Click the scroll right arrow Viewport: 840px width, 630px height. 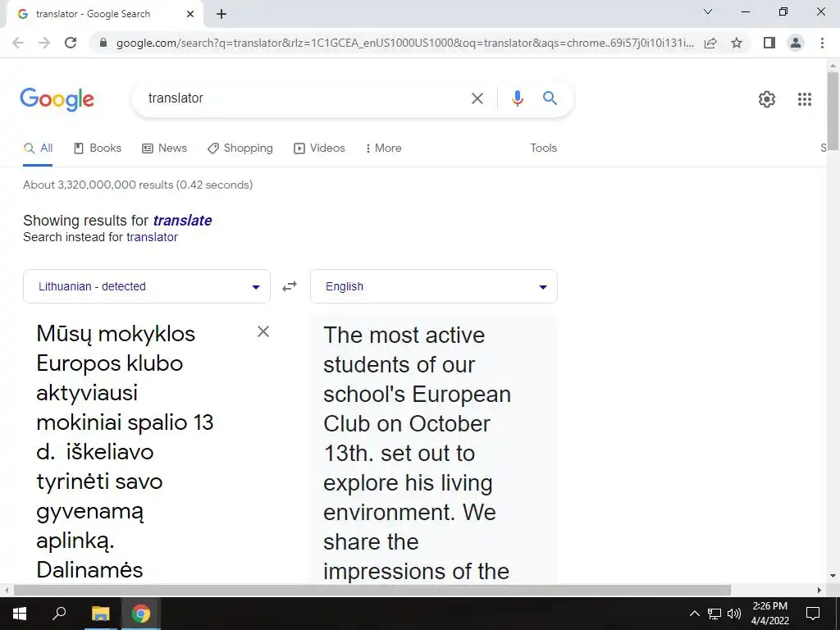click(x=819, y=590)
